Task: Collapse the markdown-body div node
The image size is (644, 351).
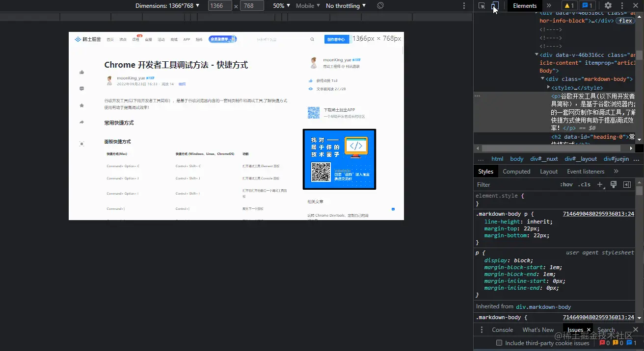Action: click(542, 79)
